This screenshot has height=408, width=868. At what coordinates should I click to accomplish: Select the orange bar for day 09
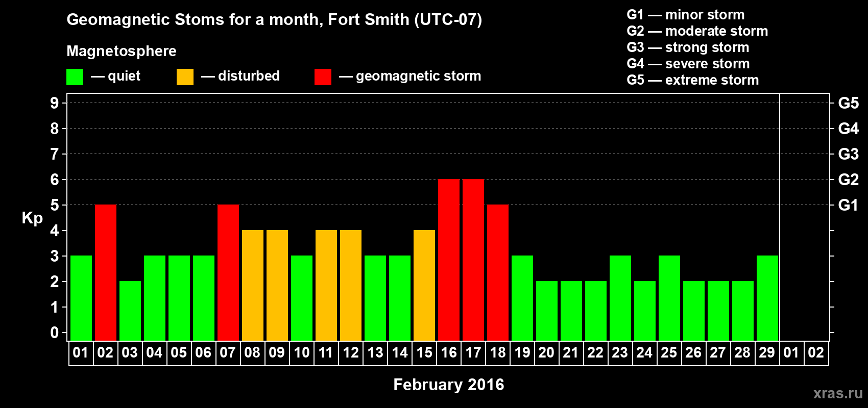coord(277,286)
